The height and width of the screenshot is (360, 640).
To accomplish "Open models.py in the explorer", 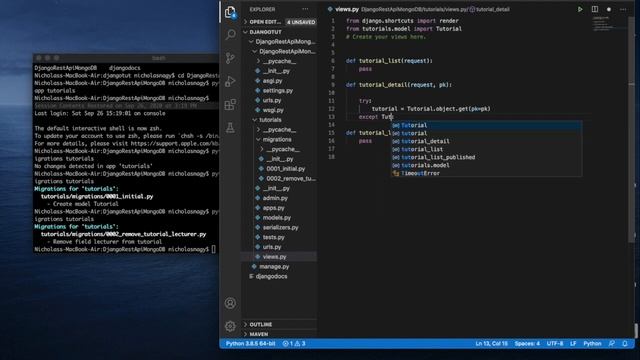I will click(276, 218).
